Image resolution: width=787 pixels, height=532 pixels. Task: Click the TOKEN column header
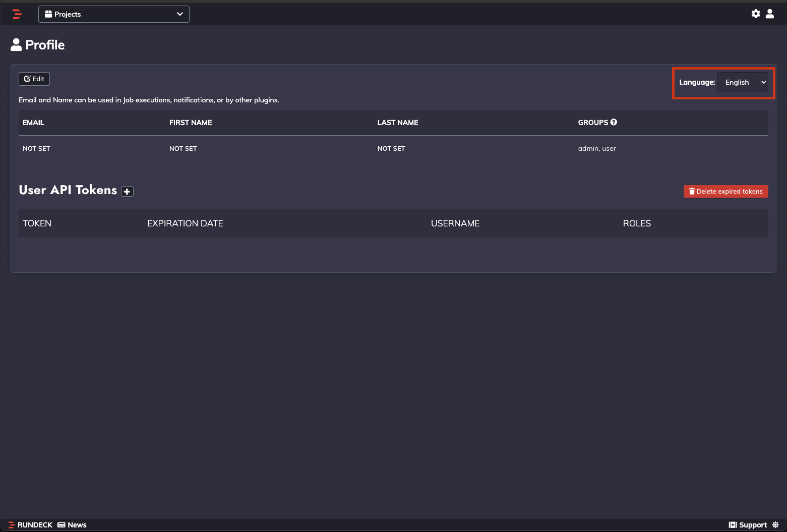pos(37,223)
